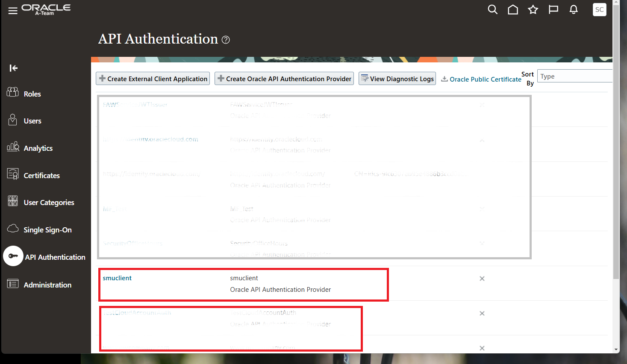Open the smuclient link

click(x=117, y=278)
